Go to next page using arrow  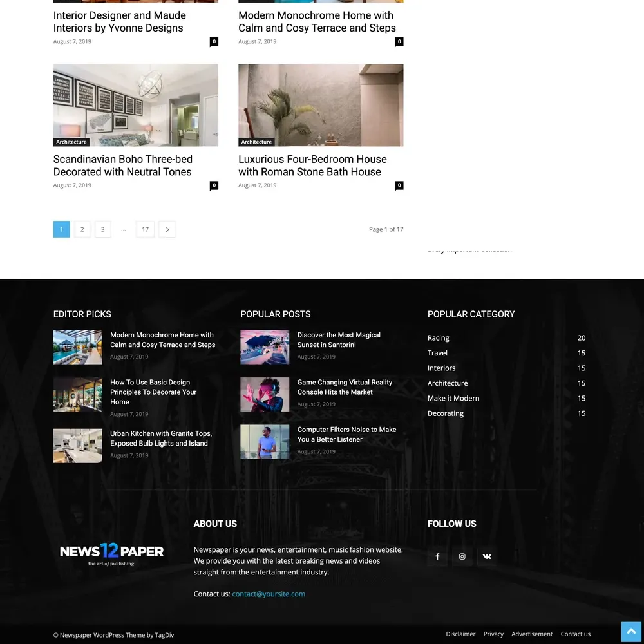point(167,229)
